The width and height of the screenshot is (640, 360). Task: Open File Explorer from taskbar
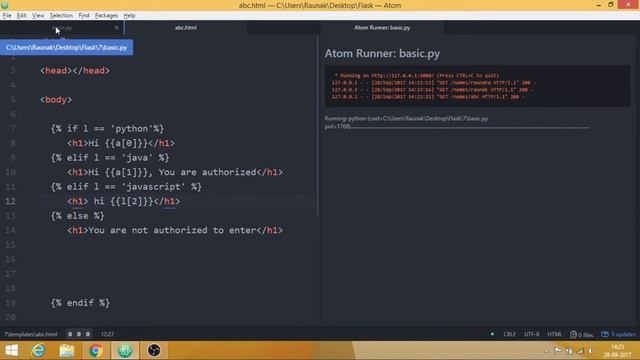pos(67,351)
